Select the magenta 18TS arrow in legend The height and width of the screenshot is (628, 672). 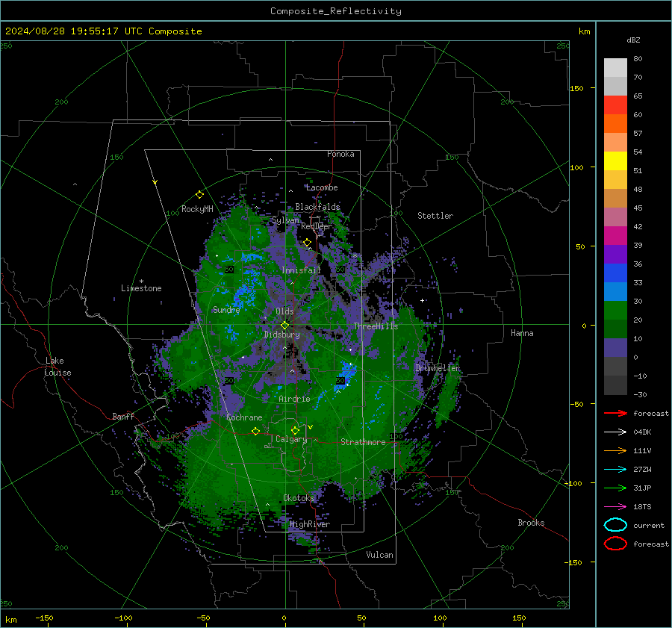coord(615,507)
